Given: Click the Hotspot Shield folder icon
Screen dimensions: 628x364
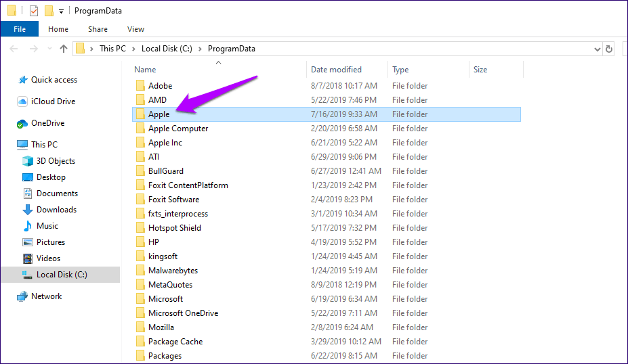Looking at the screenshot, I should pos(140,228).
